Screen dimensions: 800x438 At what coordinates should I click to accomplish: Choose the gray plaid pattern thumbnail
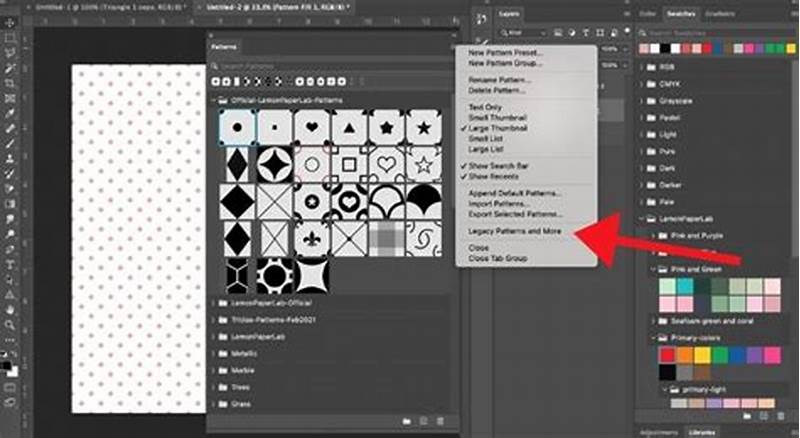386,239
